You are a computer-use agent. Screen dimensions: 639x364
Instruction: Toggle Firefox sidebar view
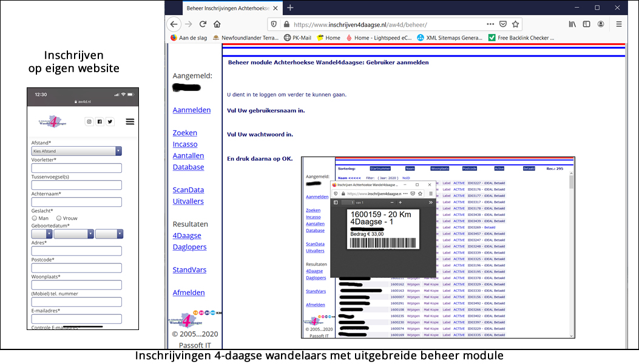pos(586,24)
